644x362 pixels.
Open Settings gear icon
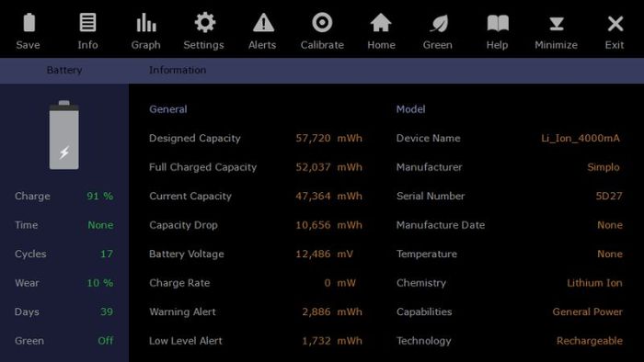[204, 23]
